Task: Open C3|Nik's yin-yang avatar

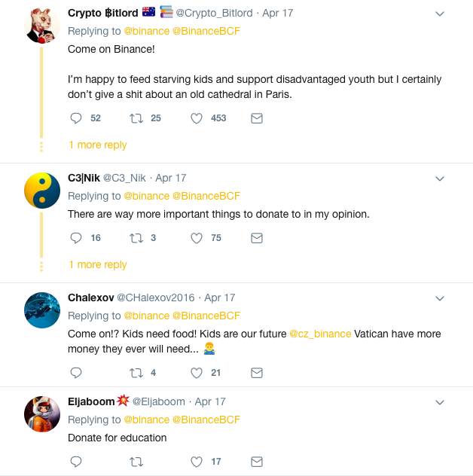Action: (42, 191)
